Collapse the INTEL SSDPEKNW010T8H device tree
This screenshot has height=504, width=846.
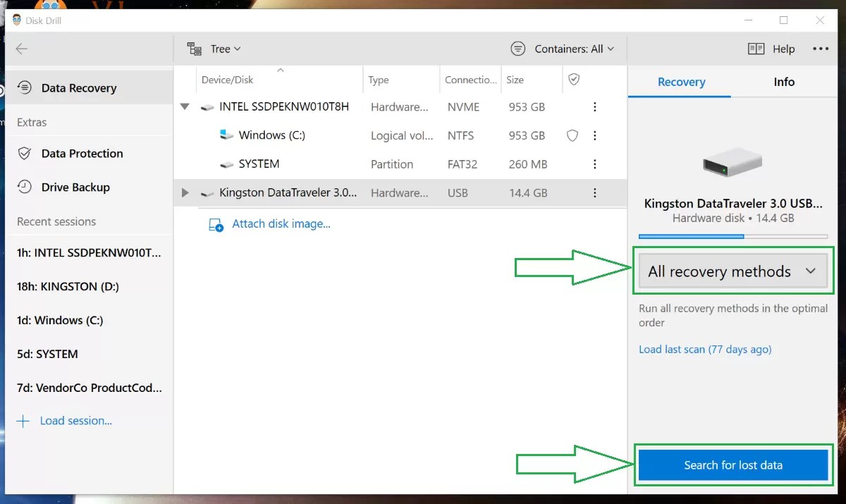point(185,106)
